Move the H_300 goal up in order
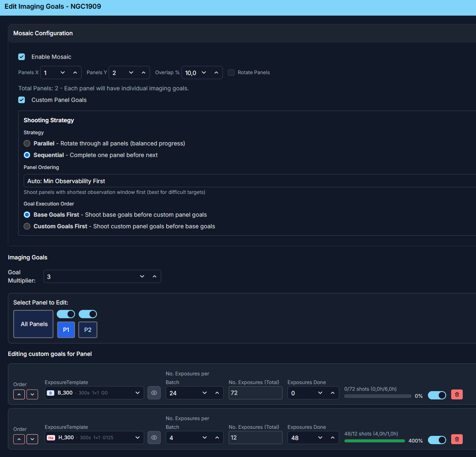The width and height of the screenshot is (476, 457). point(19,439)
